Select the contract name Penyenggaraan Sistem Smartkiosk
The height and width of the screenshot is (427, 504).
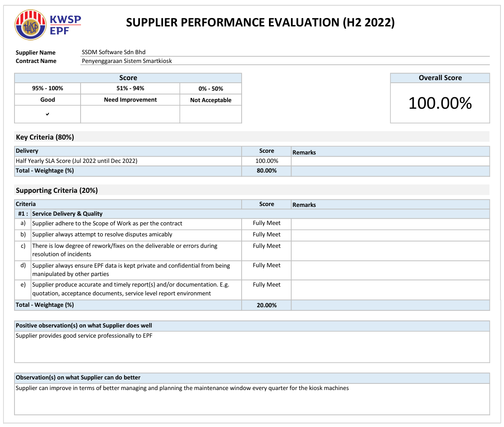point(127,61)
